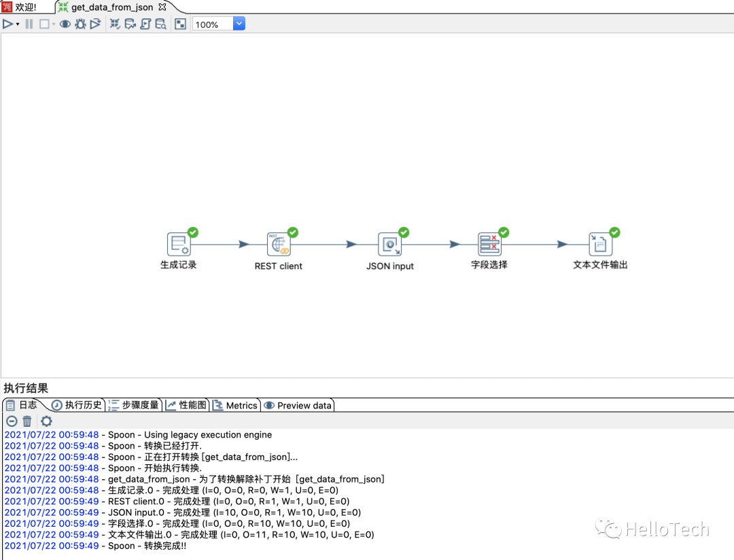
Task: Select the REST client step icon
Action: point(279,244)
